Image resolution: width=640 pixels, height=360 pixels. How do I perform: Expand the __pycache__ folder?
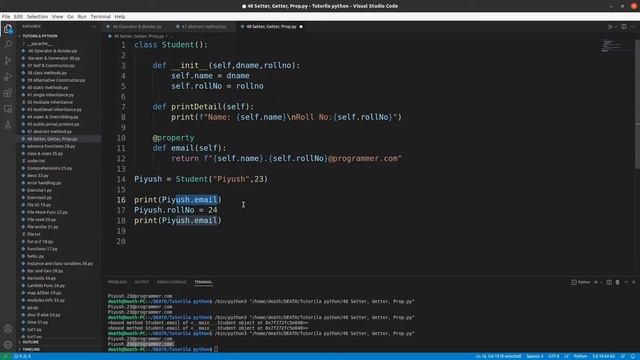40,43
